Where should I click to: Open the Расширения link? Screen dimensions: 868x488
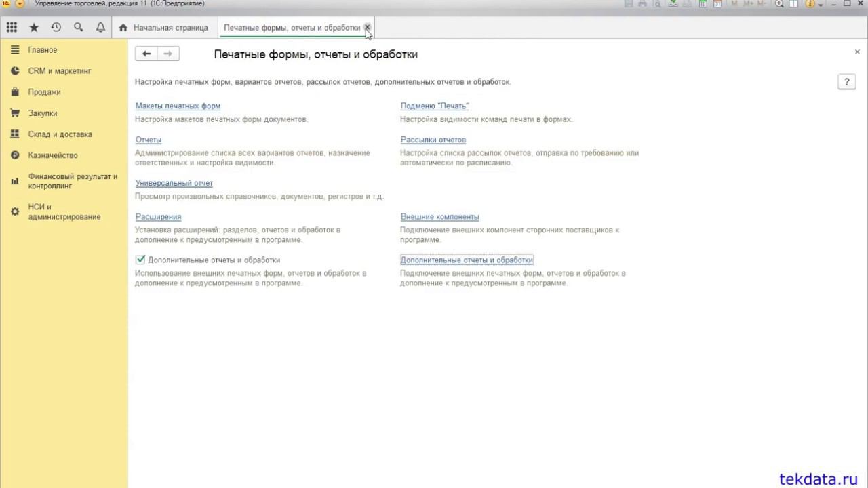pyautogui.click(x=158, y=217)
